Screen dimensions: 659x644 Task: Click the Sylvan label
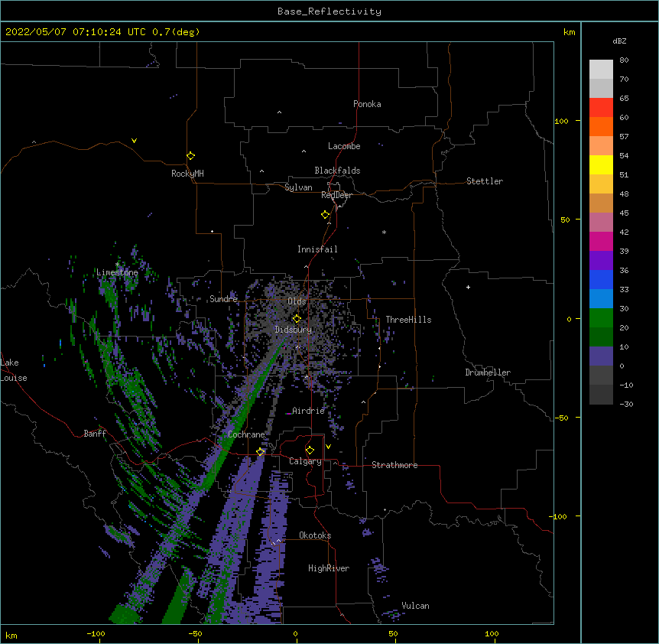coord(298,187)
